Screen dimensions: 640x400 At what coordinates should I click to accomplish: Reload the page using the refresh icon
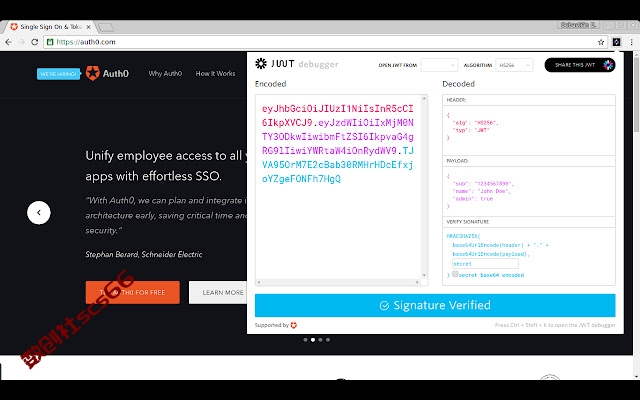coord(35,42)
